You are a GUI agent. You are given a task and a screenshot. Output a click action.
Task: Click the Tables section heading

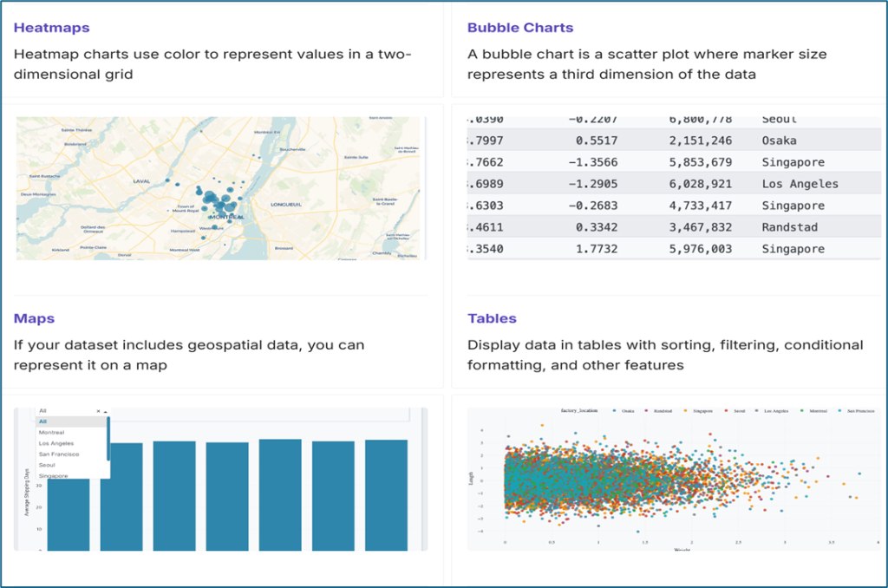point(492,318)
